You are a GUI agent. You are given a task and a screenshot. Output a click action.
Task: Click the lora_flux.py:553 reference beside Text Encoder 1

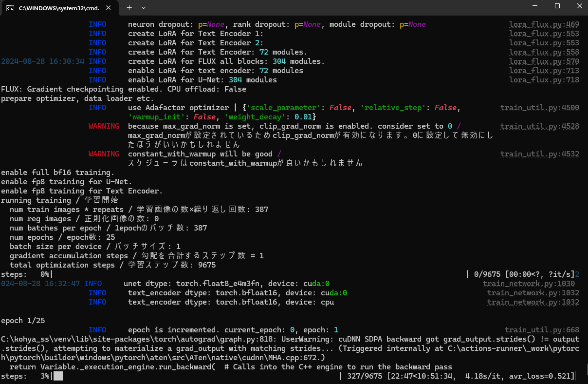[544, 34]
